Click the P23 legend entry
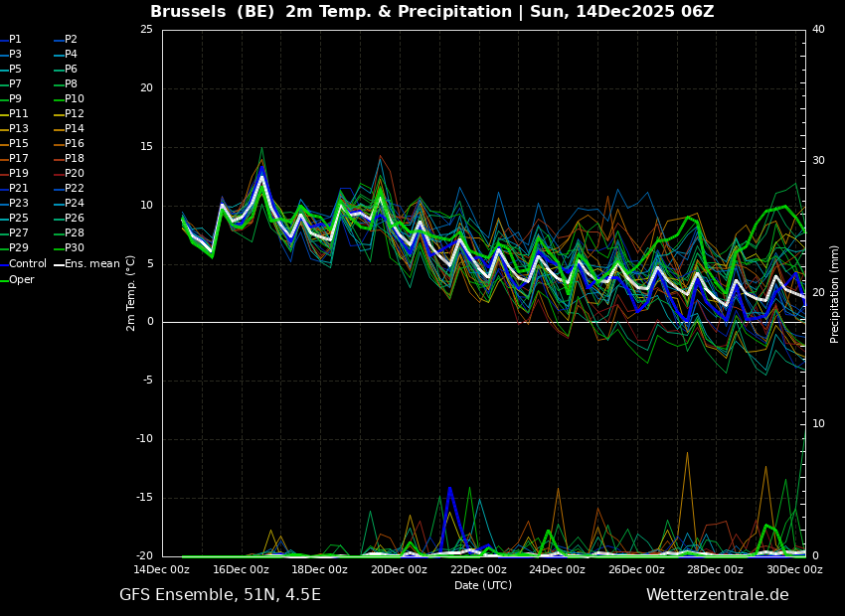The image size is (845, 616). [x=18, y=203]
